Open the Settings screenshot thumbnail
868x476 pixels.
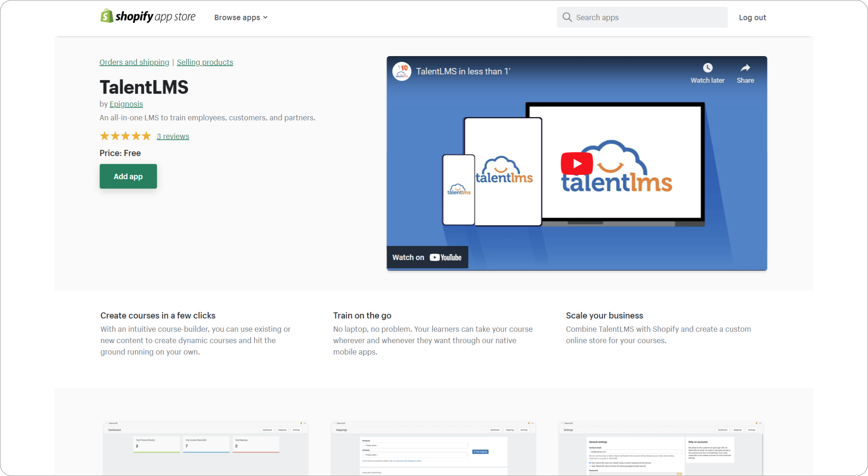point(661,448)
